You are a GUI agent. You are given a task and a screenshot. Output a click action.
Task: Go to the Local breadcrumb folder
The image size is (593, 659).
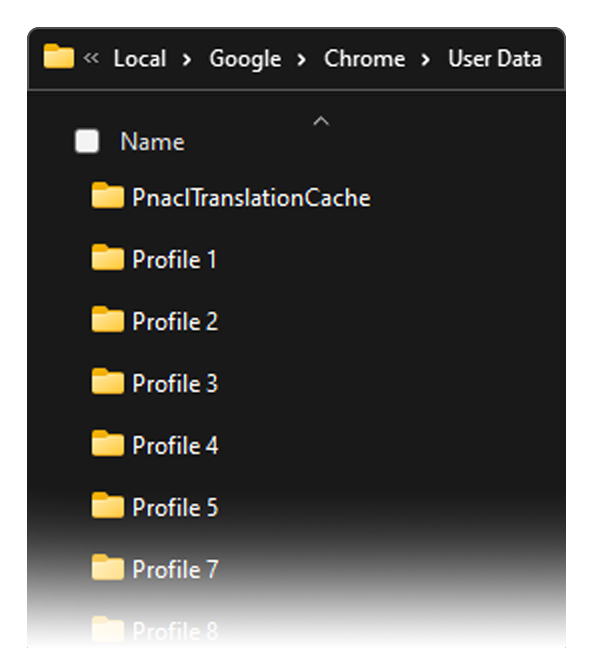140,58
